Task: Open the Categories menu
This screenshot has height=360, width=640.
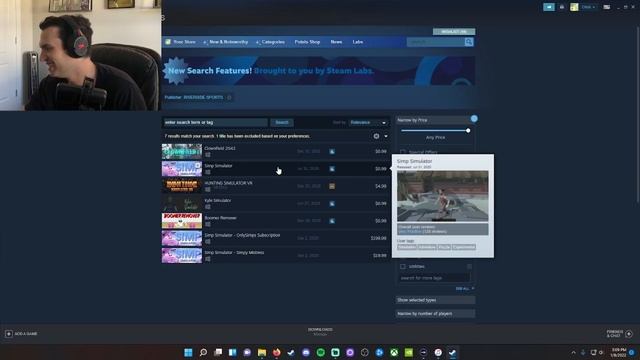Action: 273,42
